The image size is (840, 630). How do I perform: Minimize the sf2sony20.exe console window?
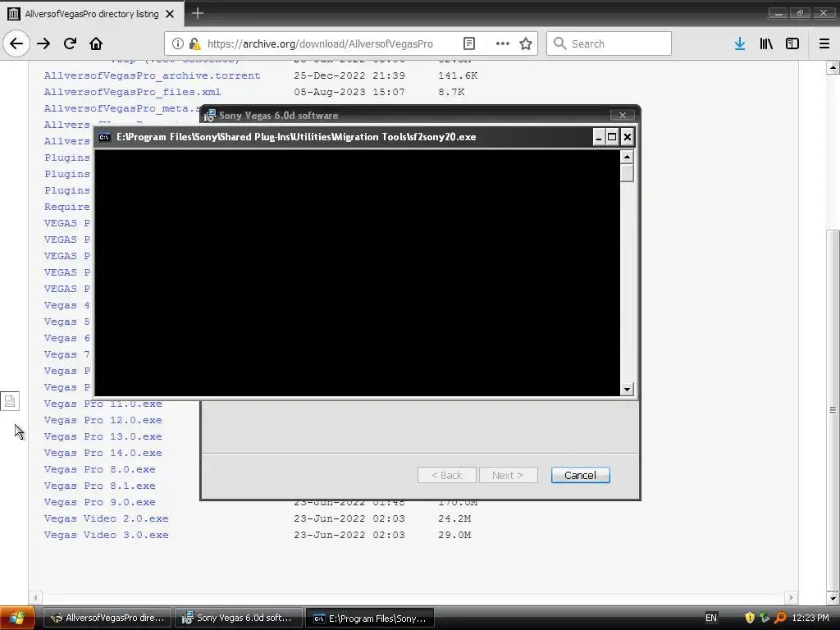pos(599,137)
